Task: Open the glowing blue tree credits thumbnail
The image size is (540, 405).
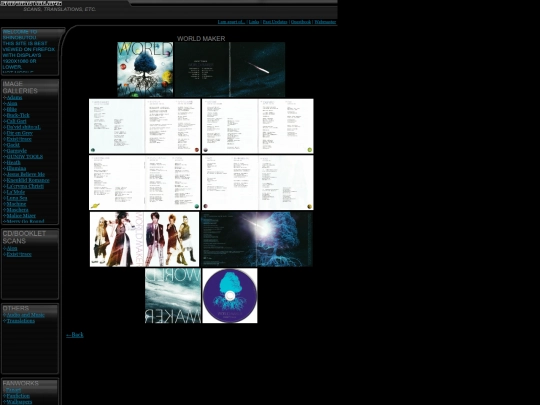Action: coord(257,239)
